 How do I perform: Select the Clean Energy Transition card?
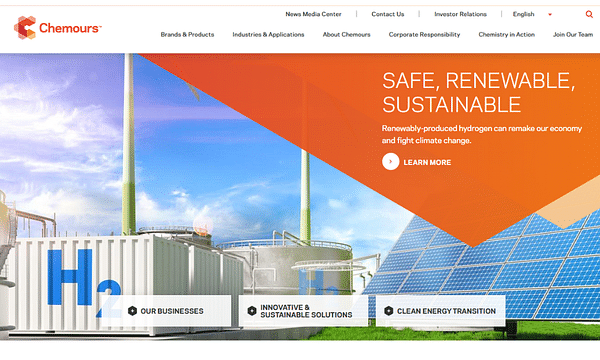pos(440,311)
